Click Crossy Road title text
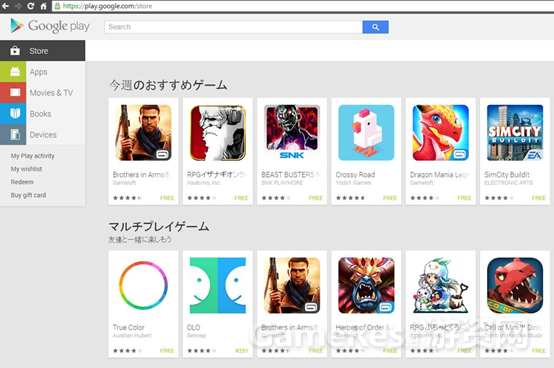The height and width of the screenshot is (368, 554). point(355,174)
